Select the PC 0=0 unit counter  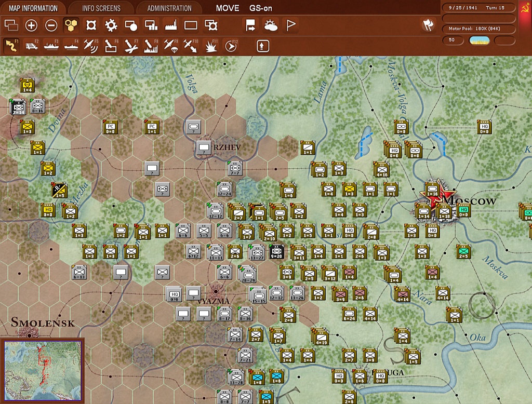click(111, 127)
